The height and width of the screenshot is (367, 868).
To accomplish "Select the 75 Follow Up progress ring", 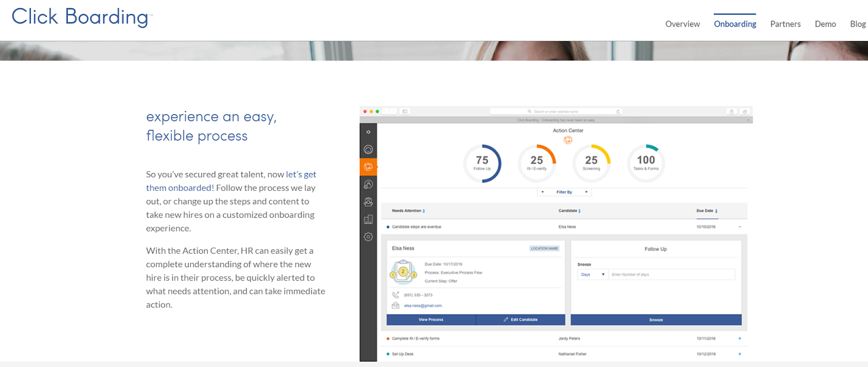I will pyautogui.click(x=482, y=163).
